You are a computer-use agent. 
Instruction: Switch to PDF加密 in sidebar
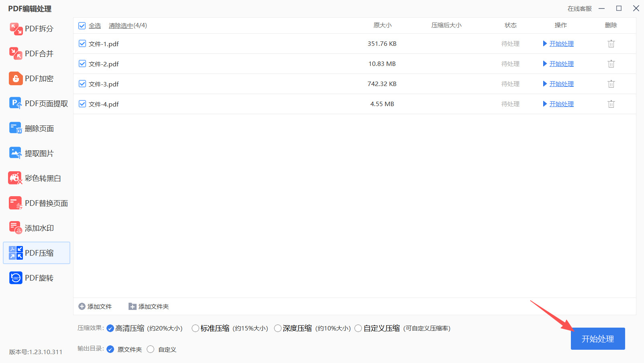tap(39, 79)
